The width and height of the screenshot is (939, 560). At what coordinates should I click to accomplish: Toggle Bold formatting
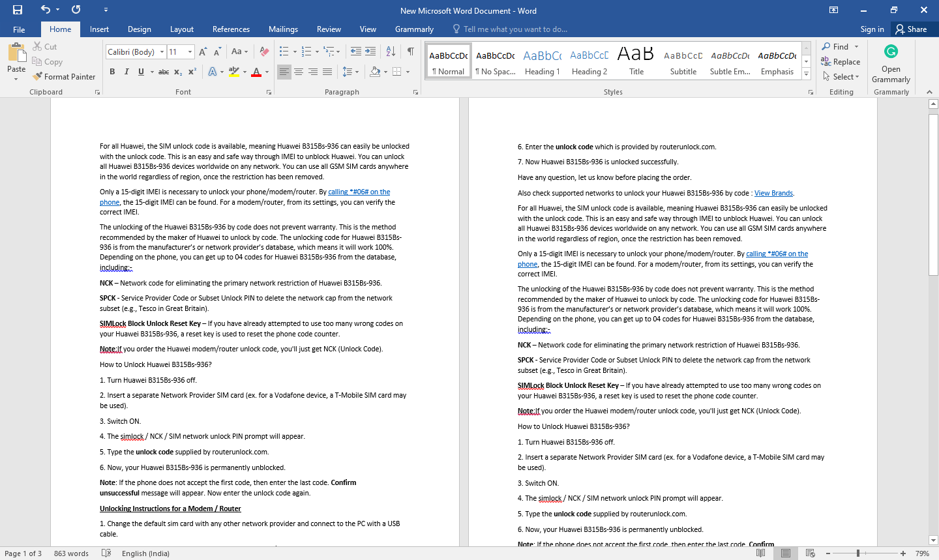pyautogui.click(x=112, y=72)
